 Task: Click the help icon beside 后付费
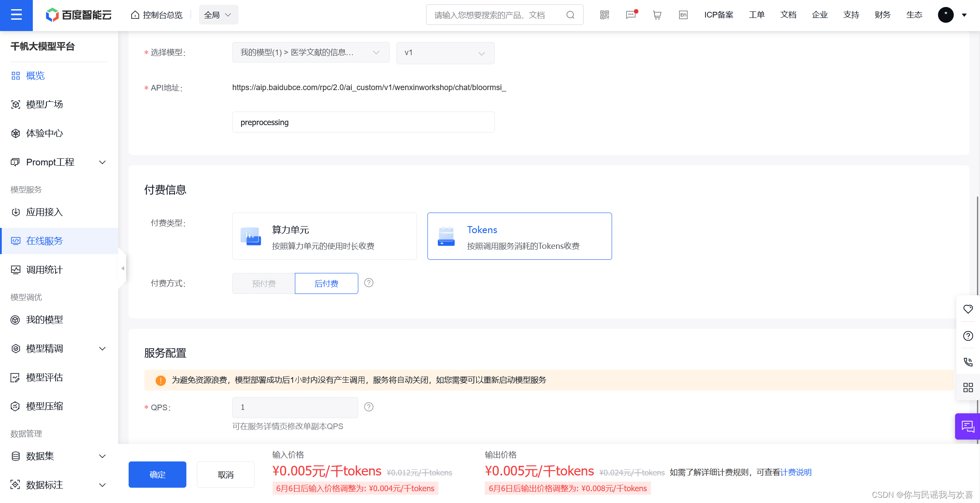369,283
